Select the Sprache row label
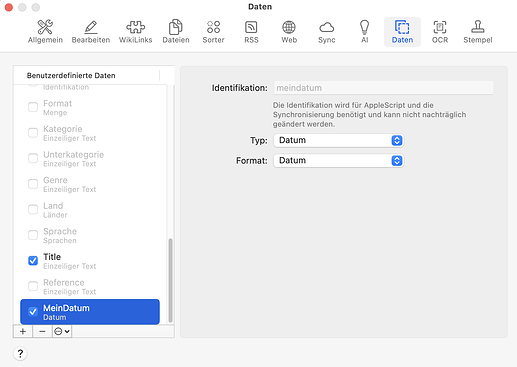This screenshot has width=517, height=367. point(60,231)
